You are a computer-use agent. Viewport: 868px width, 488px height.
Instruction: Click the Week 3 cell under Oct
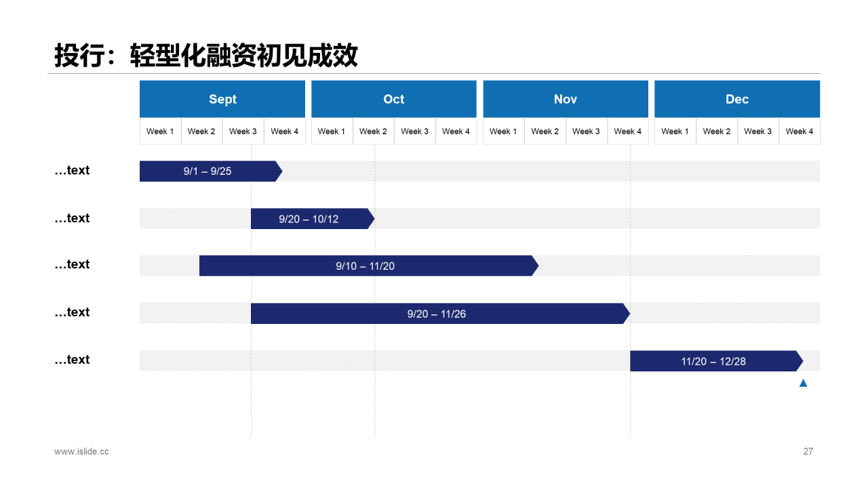tap(414, 131)
